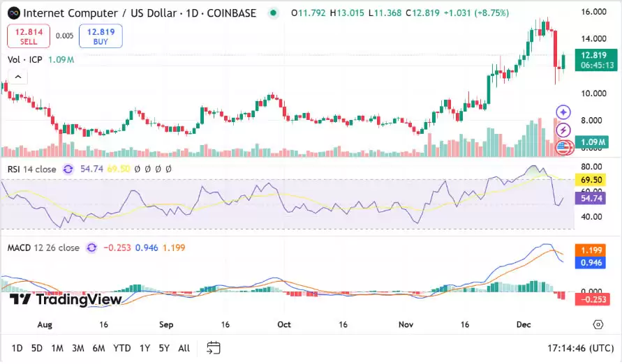Select the All time range
The image size is (622, 364).
184,348
